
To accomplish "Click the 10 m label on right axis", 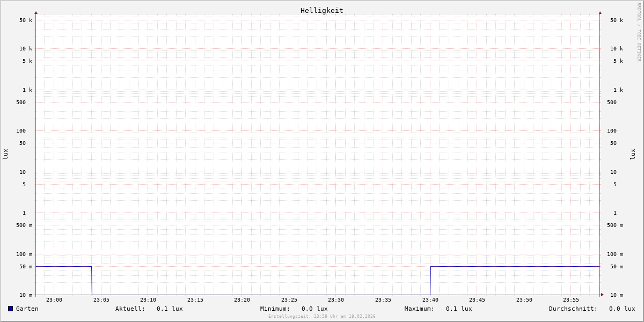I will (x=617, y=295).
